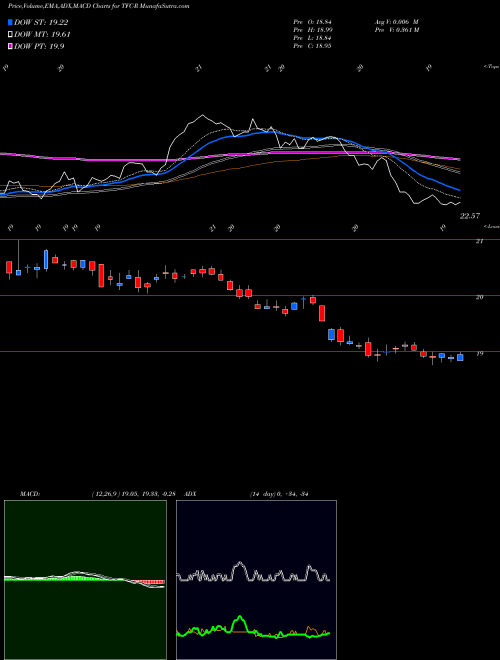Click the 19 price axis label
Viewport: 500px width, 660px height.
click(479, 354)
